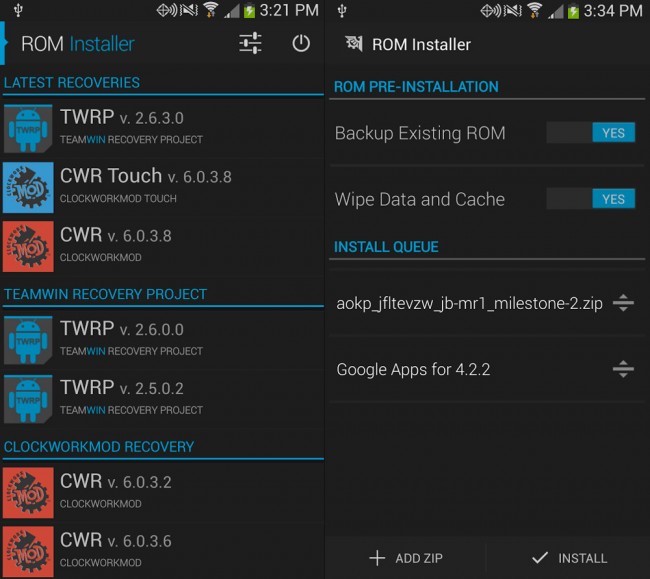The width and height of the screenshot is (650, 579).
Task: Tap the battery icon in left status bar
Action: click(x=249, y=10)
